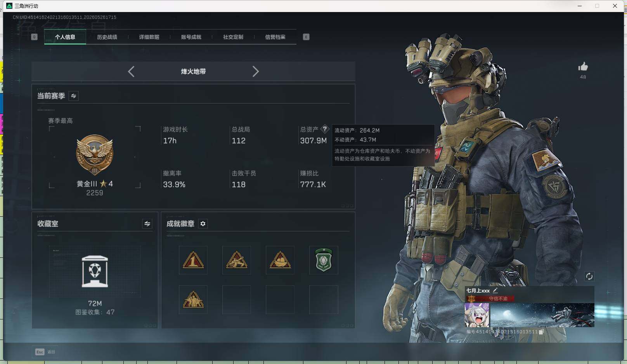Click the 赚损比 777.1K value

click(x=313, y=185)
